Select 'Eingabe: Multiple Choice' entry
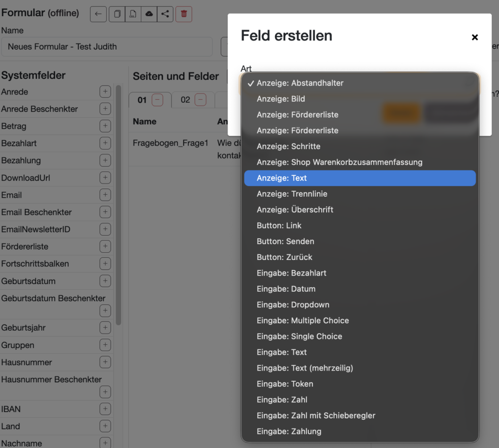 (x=360, y=320)
